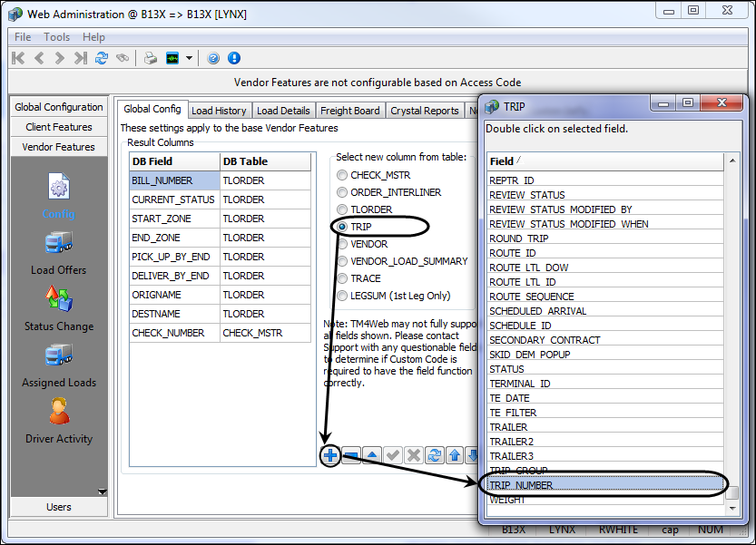The width and height of the screenshot is (756, 545).
Task: Open help via the blue question mark icon
Action: point(213,58)
